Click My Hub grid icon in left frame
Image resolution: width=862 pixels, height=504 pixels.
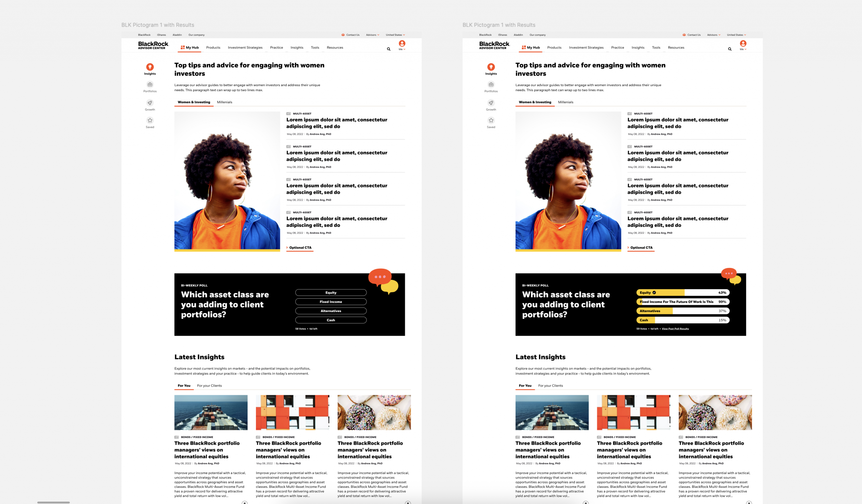pos(183,47)
